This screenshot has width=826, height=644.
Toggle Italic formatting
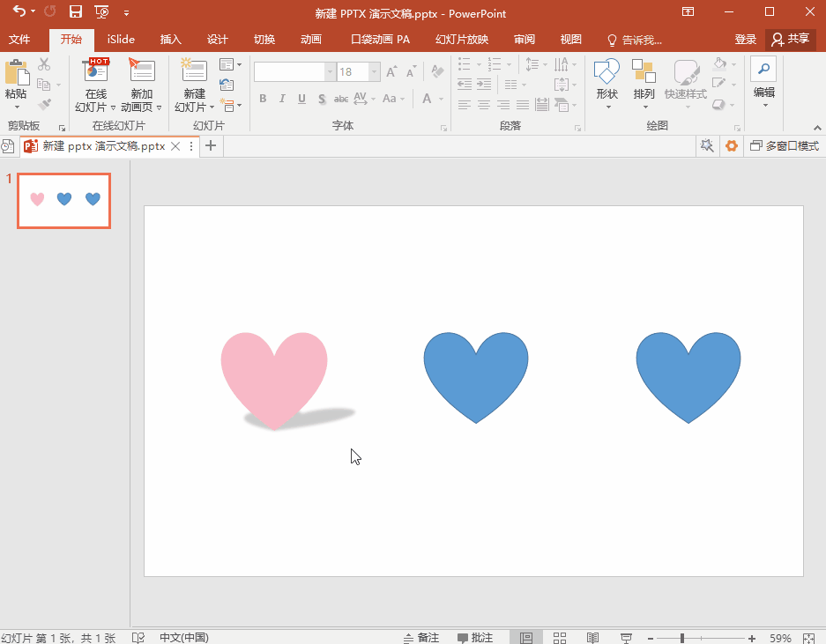(282, 99)
